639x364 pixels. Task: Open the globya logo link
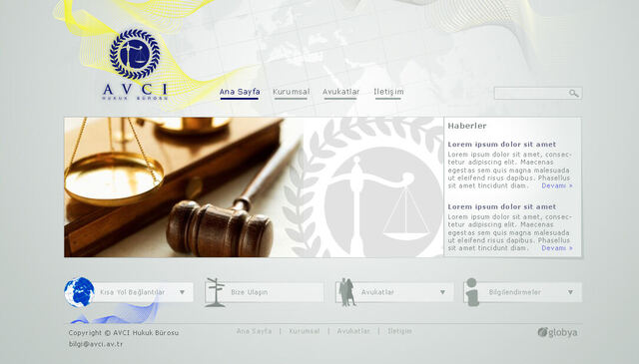pos(557,333)
